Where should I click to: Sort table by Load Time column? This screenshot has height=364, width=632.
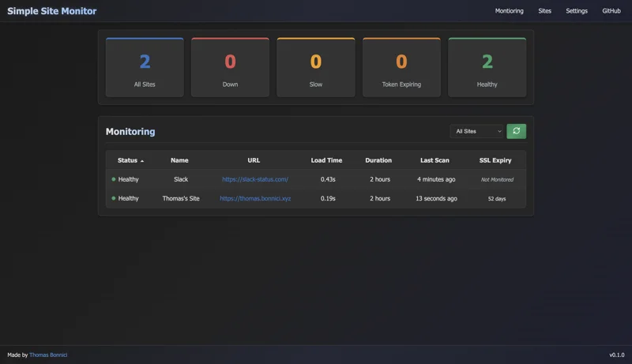326,160
